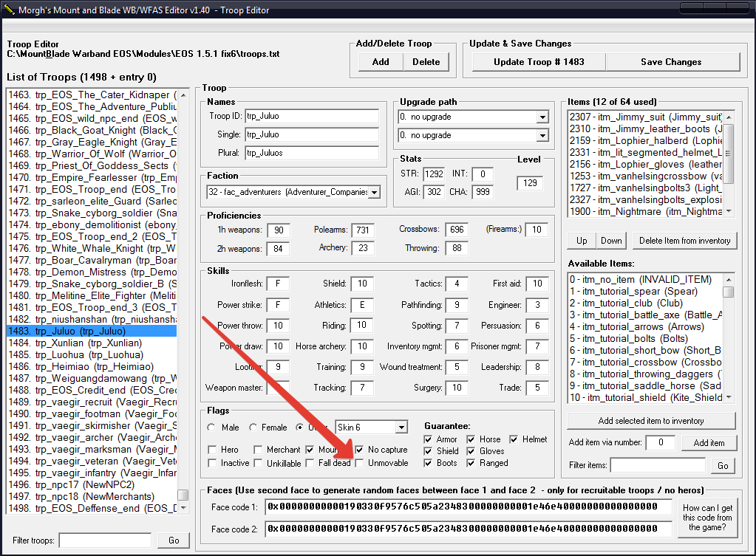Screen dimensions: 756x556
Task: Click Update Troop # 1483 button
Action: (539, 62)
